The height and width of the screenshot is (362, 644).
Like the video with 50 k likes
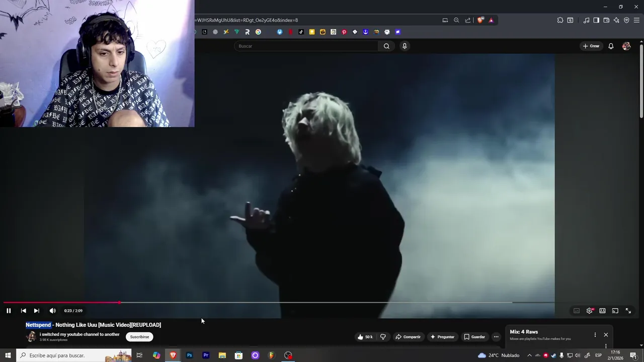365,337
